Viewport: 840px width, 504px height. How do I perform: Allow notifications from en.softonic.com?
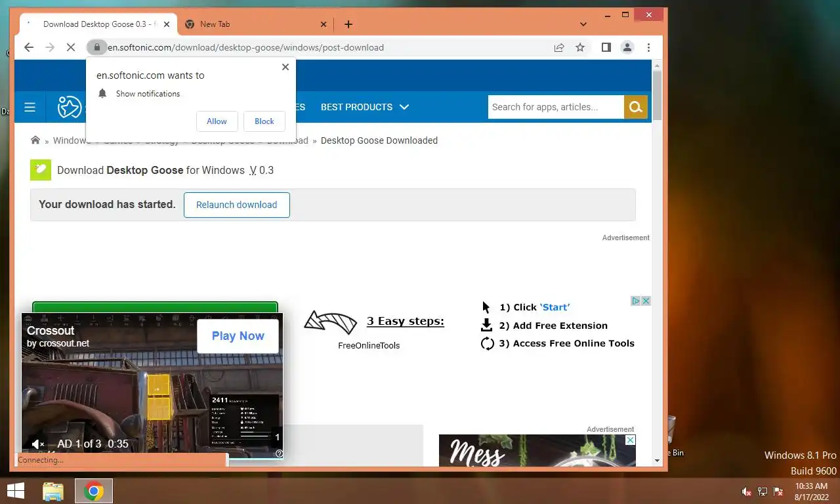pyautogui.click(x=217, y=121)
